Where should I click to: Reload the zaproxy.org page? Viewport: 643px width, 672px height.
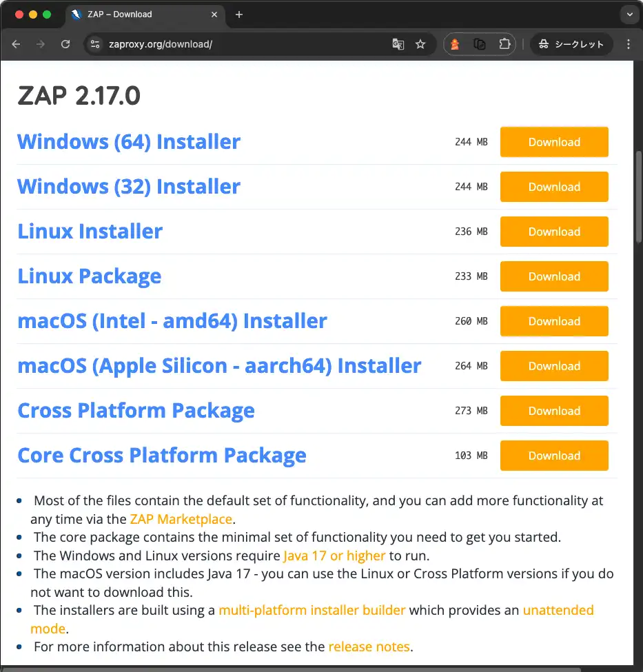pos(65,43)
